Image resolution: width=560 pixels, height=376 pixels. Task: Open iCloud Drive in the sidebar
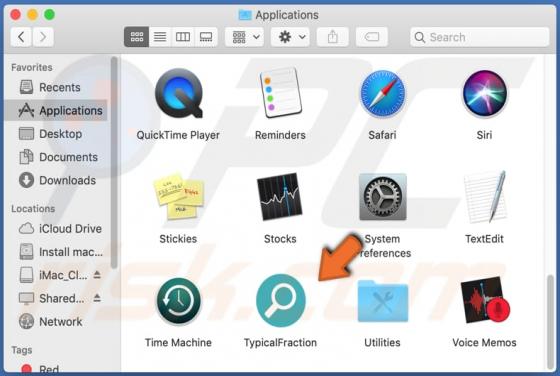(x=56, y=229)
